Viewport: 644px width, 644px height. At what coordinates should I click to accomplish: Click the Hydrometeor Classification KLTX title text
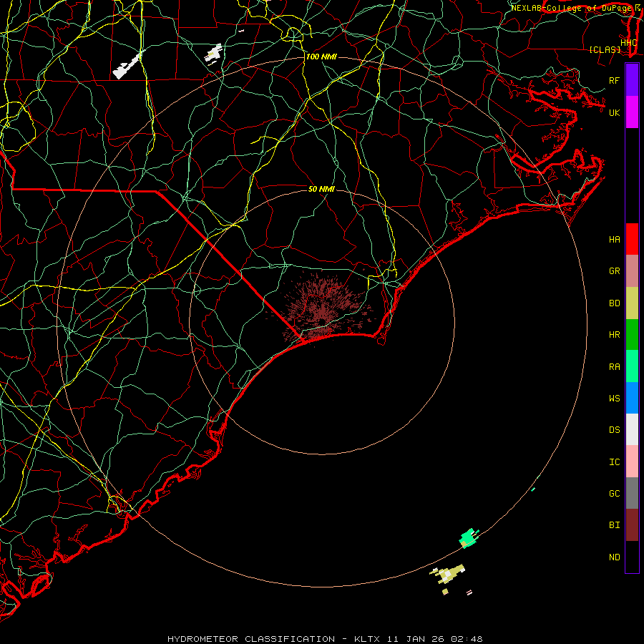325,639
